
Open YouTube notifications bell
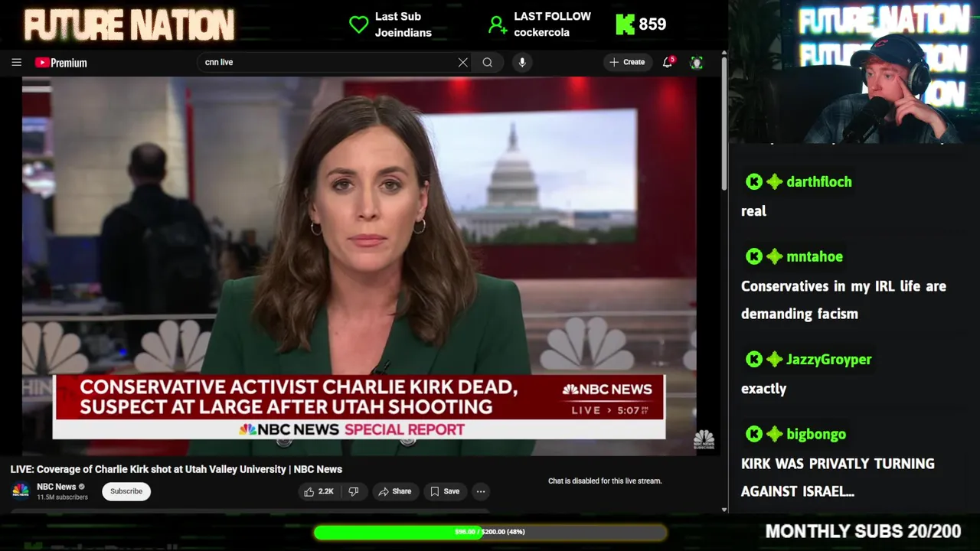(668, 62)
